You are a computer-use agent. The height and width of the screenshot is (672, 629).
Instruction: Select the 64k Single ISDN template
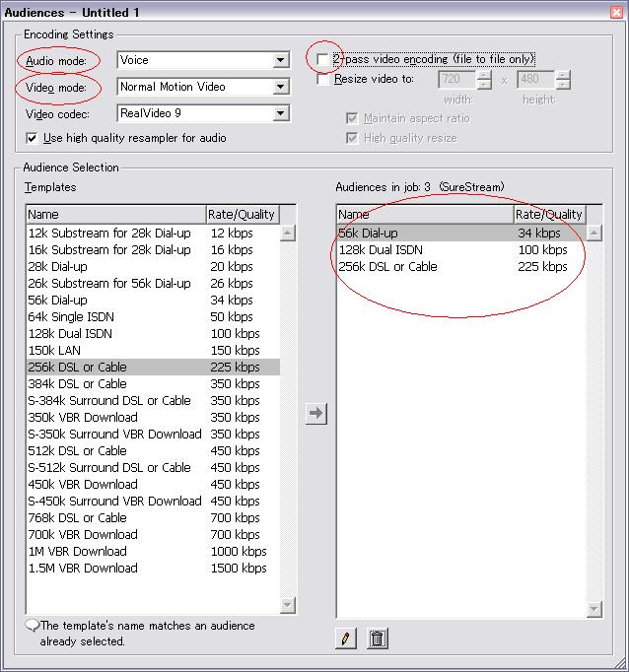[153, 316]
